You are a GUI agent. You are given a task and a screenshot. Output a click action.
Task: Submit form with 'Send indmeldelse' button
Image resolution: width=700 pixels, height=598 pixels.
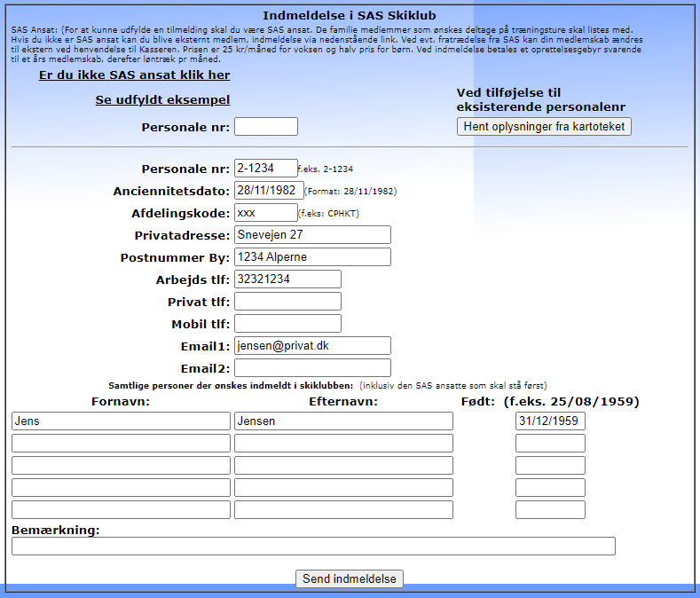349,578
